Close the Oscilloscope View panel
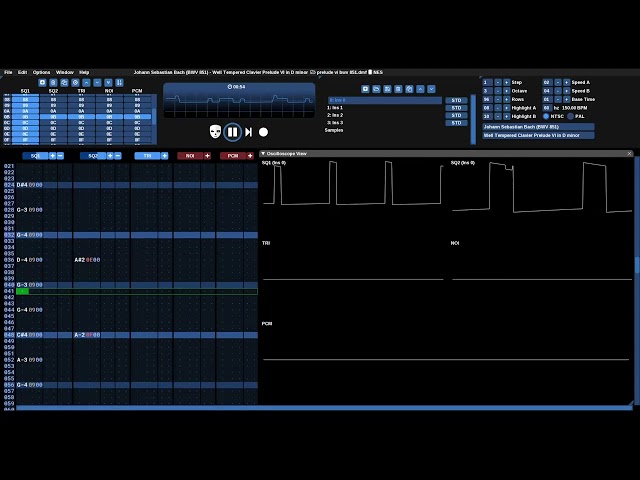 pyautogui.click(x=630, y=153)
